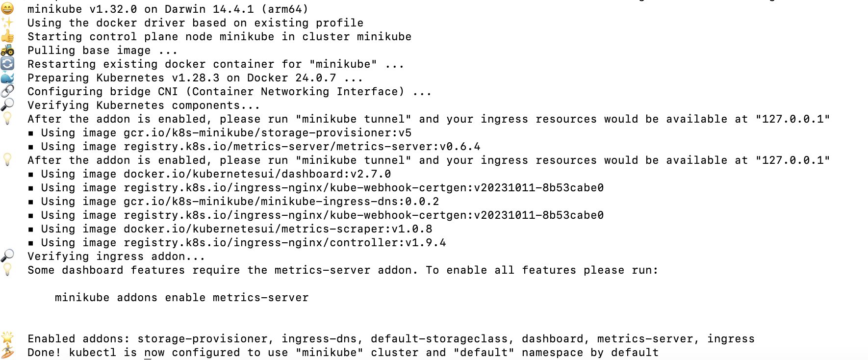Click the star emoji beside Enabled addons
The height and width of the screenshot is (360, 868).
click(x=7, y=338)
